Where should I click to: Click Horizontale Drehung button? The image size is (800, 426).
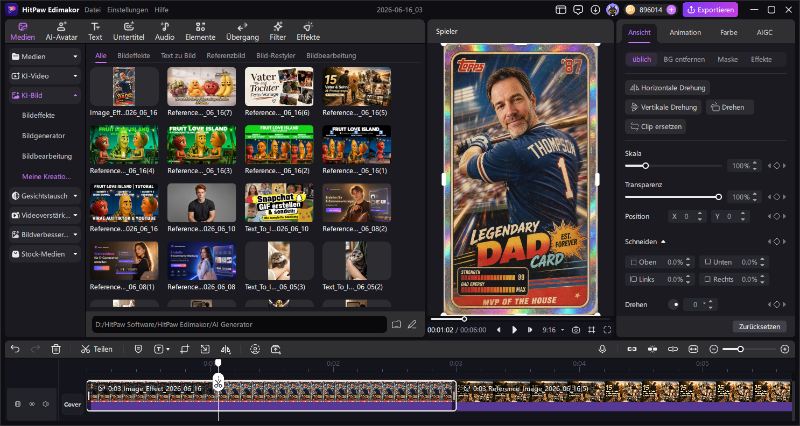667,88
